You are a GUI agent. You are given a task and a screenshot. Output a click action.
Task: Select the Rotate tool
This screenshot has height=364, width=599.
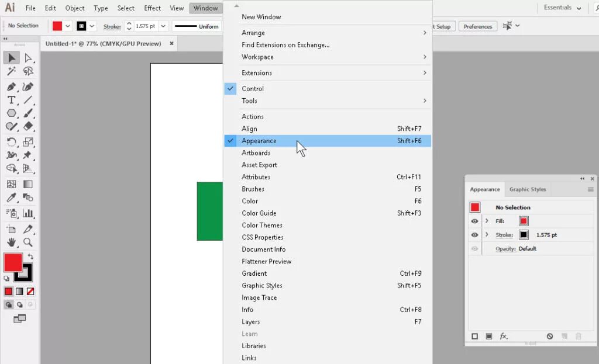(12, 142)
